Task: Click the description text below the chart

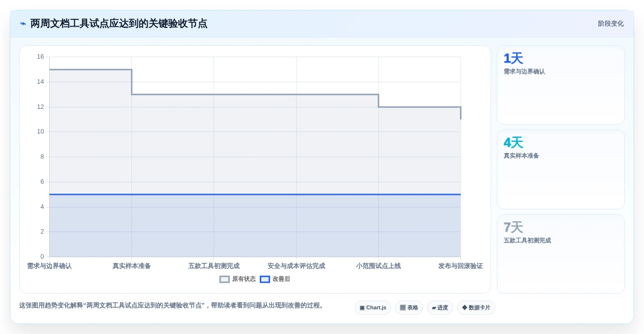Action: [172, 305]
